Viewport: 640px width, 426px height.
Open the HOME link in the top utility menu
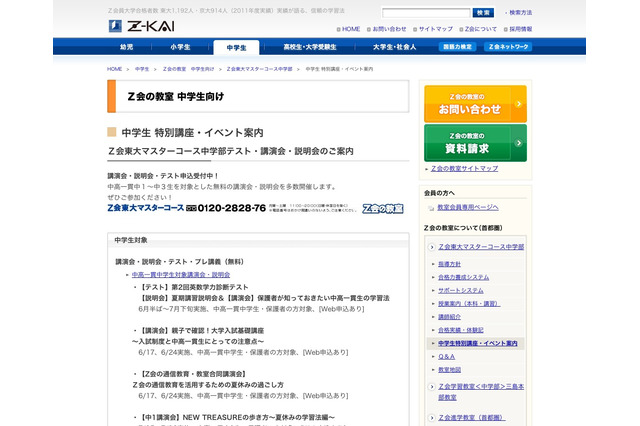tap(351, 29)
